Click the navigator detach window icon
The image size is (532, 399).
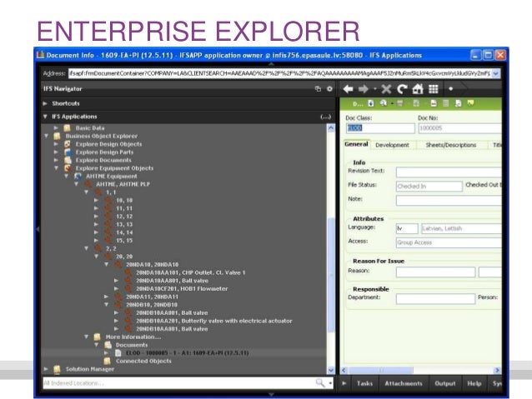tap(318, 89)
